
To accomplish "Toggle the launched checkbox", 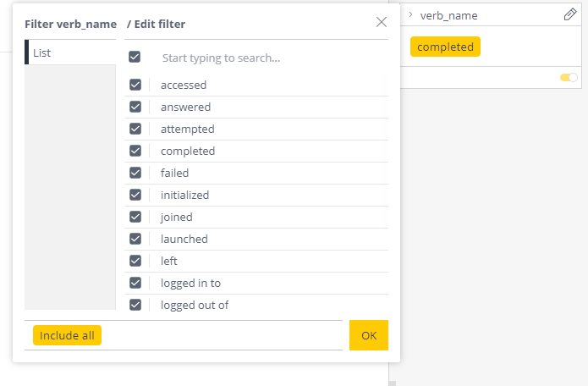I will point(135,239).
